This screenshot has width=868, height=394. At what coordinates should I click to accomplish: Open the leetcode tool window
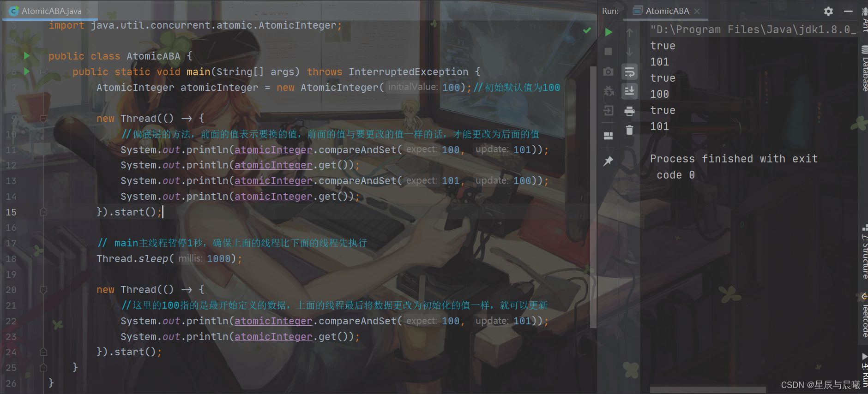click(x=864, y=316)
